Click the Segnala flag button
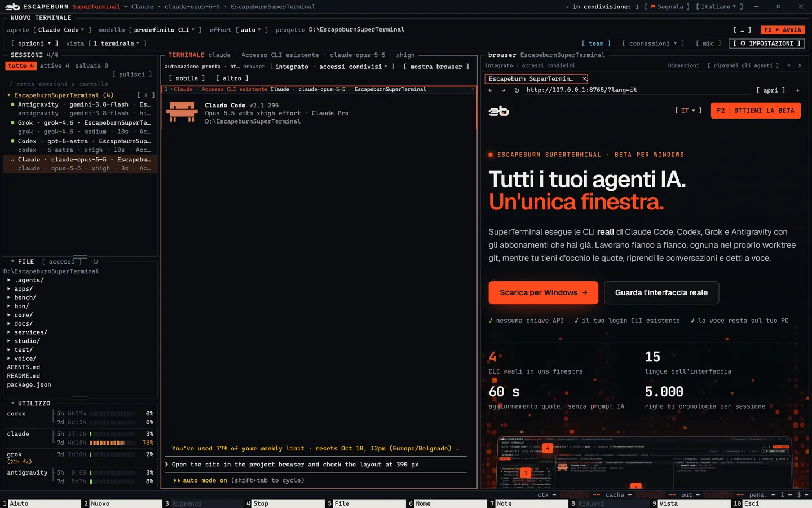Viewport: 812px width, 508px height. 667,7
